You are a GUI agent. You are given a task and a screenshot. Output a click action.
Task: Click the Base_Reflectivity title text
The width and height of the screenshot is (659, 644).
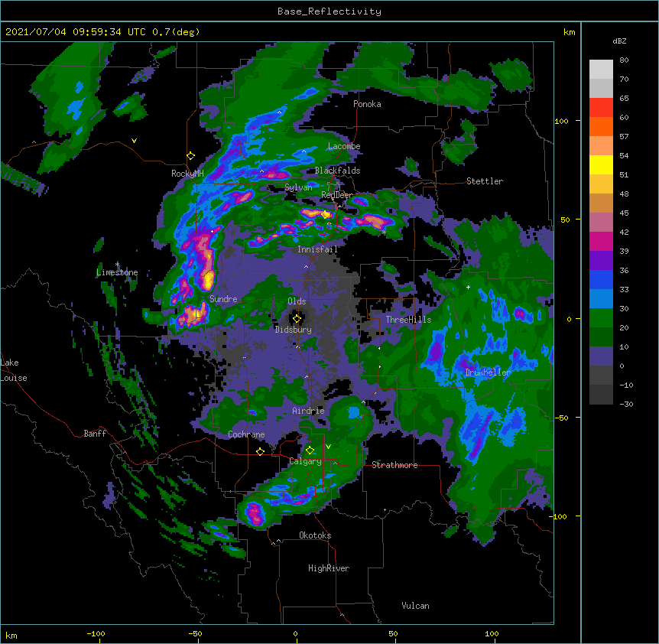(329, 11)
